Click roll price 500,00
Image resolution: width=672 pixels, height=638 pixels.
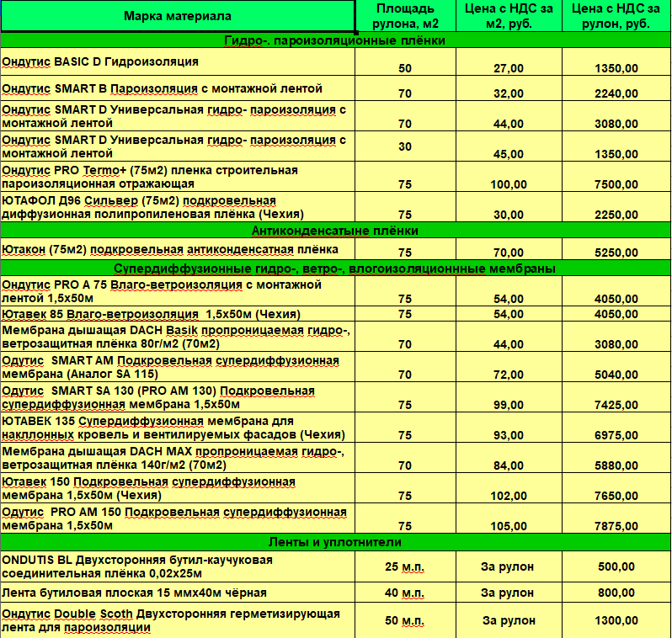coord(616,566)
